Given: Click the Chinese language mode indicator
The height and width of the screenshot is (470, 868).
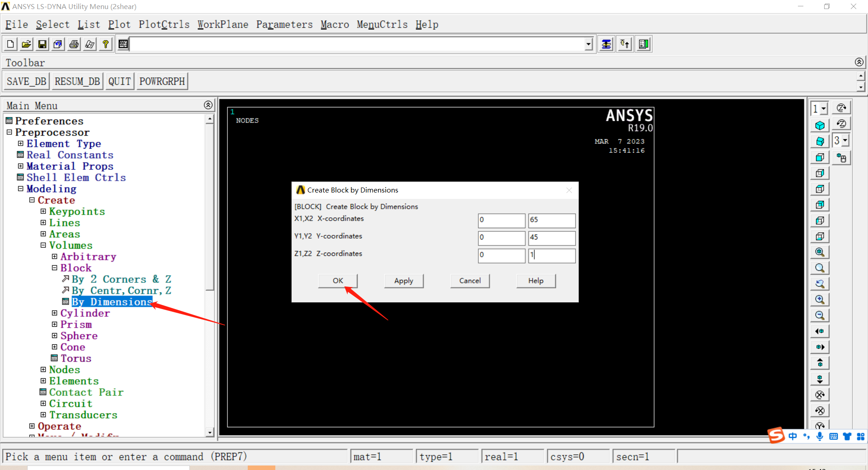Looking at the screenshot, I should 793,436.
